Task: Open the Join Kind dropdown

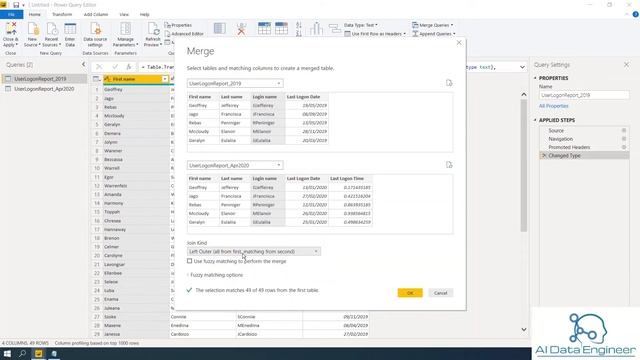Action: click(x=253, y=251)
